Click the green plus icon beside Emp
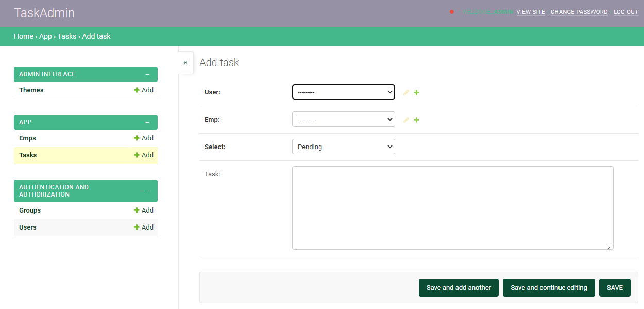This screenshot has width=644, height=309. pos(417,120)
